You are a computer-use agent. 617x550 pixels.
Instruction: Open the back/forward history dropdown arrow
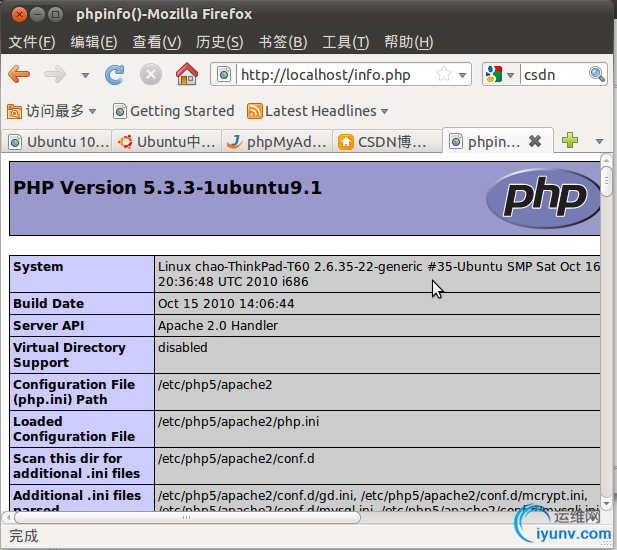click(85, 75)
